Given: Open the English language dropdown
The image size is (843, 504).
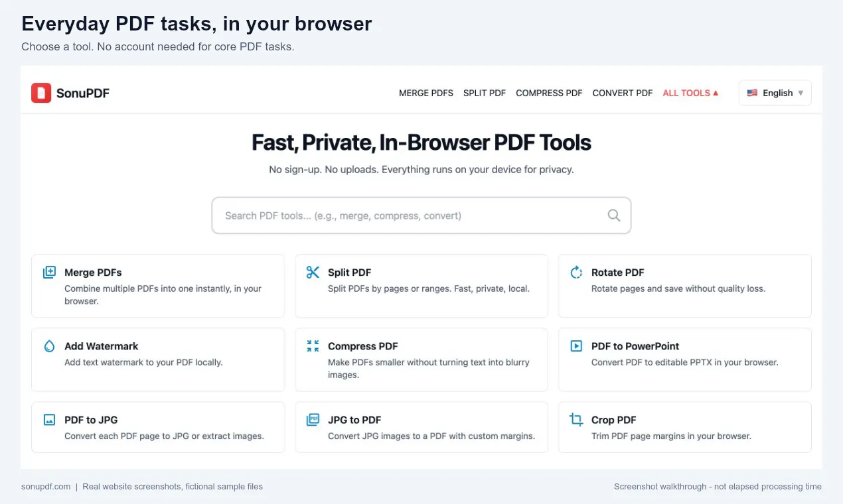Looking at the screenshot, I should [x=775, y=93].
